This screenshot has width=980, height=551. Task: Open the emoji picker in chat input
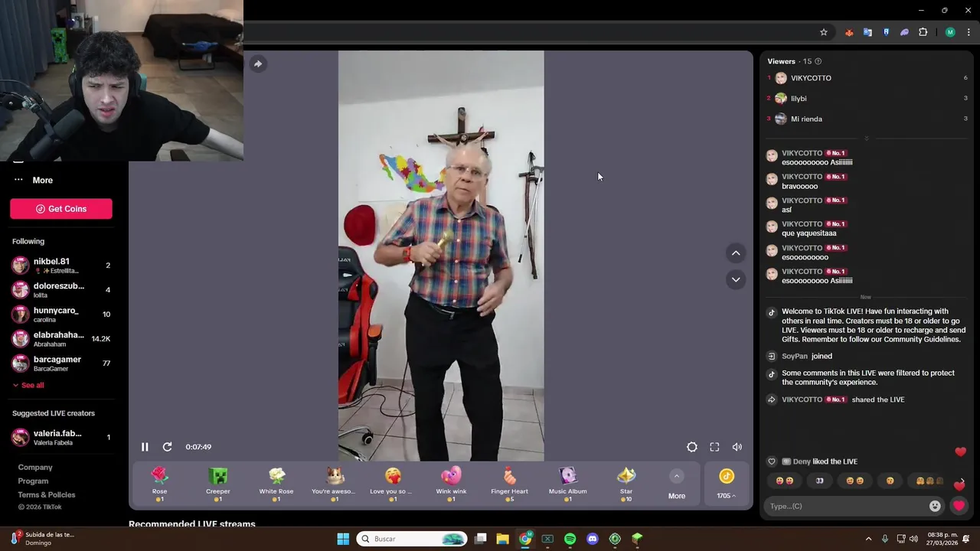(935, 506)
